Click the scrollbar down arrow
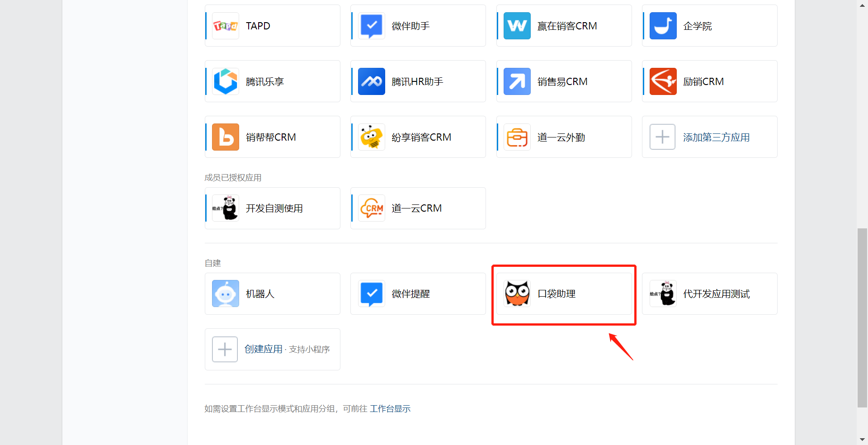 pos(862,440)
